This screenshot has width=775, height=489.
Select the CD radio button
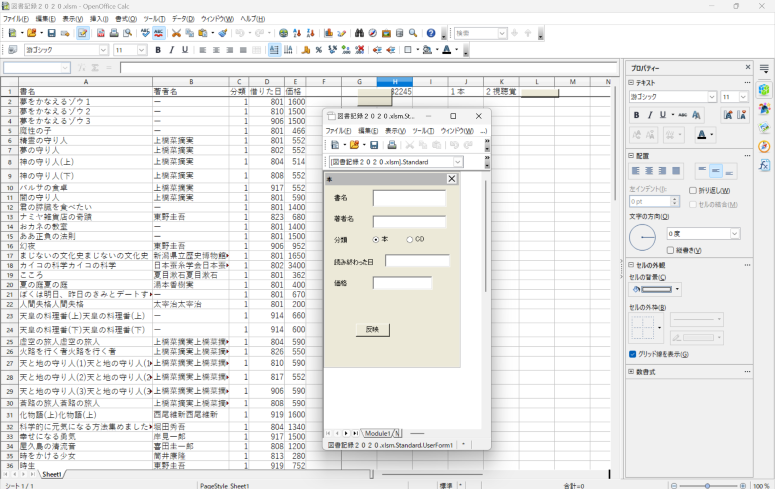(x=410, y=240)
